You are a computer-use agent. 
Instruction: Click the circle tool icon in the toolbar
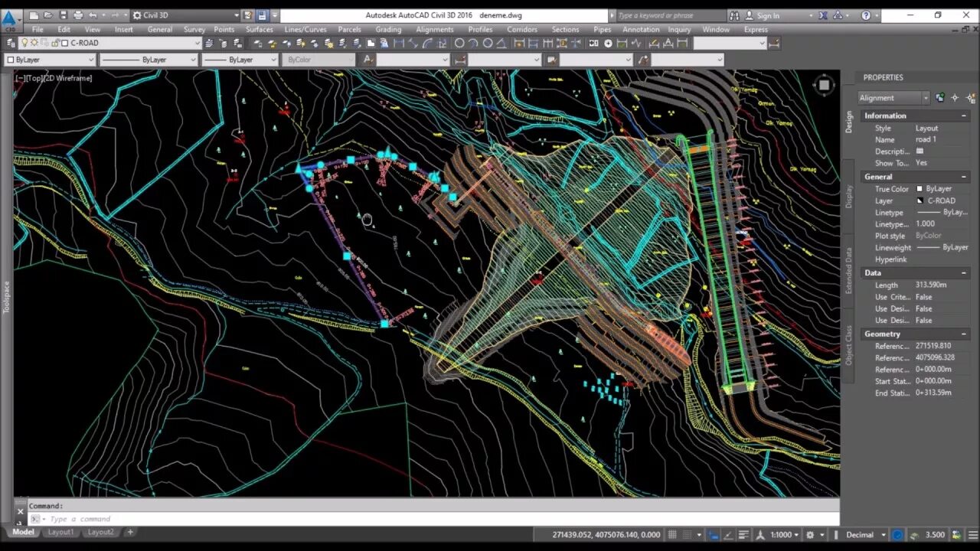(459, 44)
